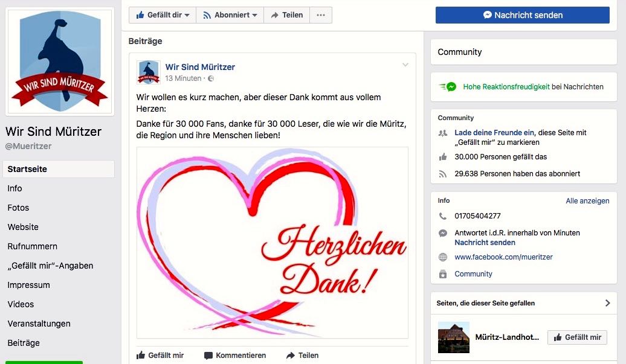Image resolution: width=626 pixels, height=364 pixels.
Task: Open the Abonniert dropdown
Action: [x=230, y=15]
